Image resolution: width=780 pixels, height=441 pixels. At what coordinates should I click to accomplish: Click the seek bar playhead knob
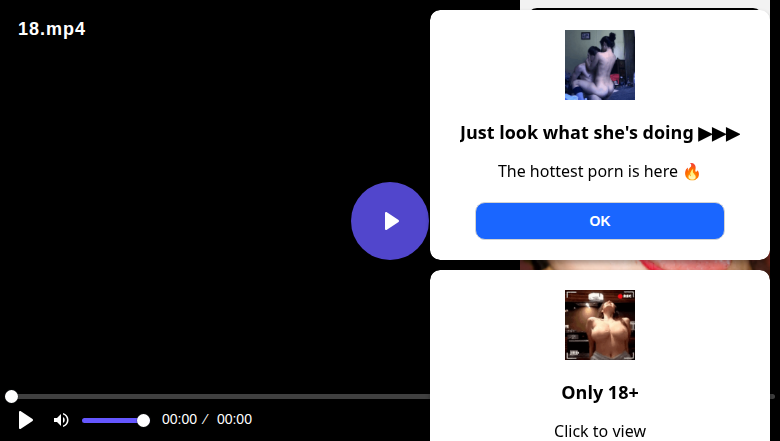pyautogui.click(x=11, y=396)
